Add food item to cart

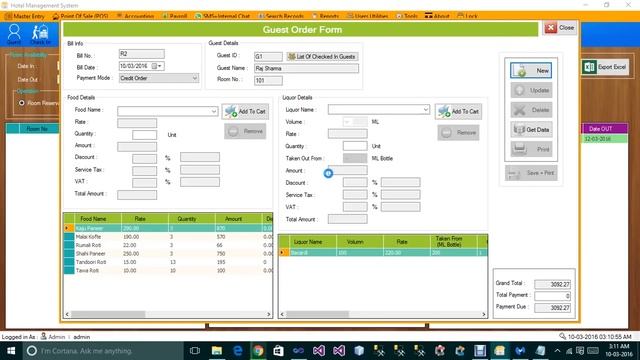(245, 111)
